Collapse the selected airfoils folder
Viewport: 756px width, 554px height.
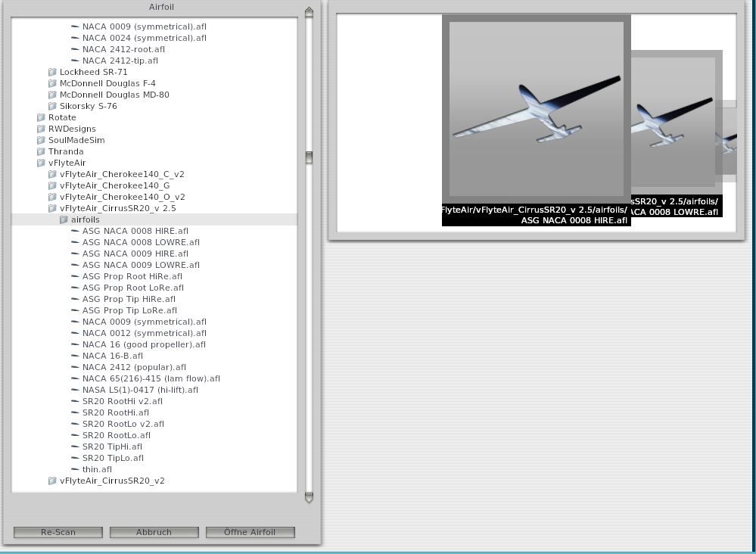(x=64, y=219)
